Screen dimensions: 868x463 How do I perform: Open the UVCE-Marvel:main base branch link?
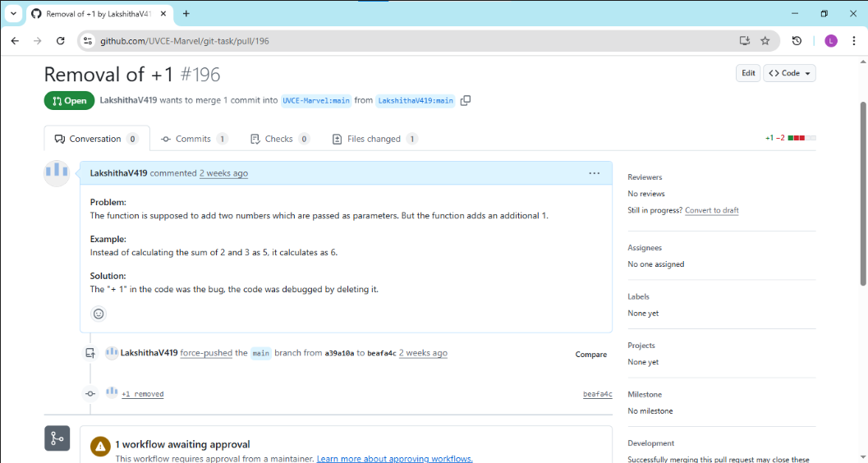pyautogui.click(x=316, y=101)
